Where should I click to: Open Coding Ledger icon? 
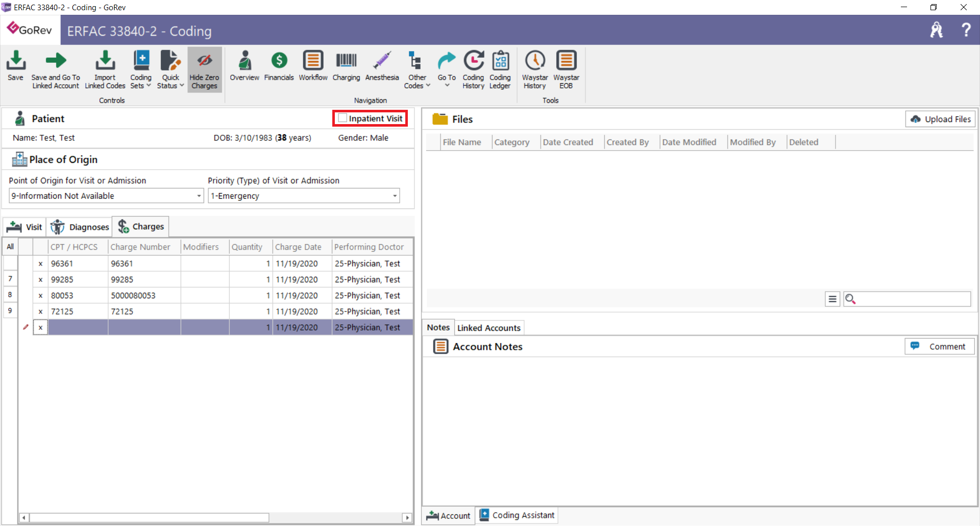click(x=500, y=70)
